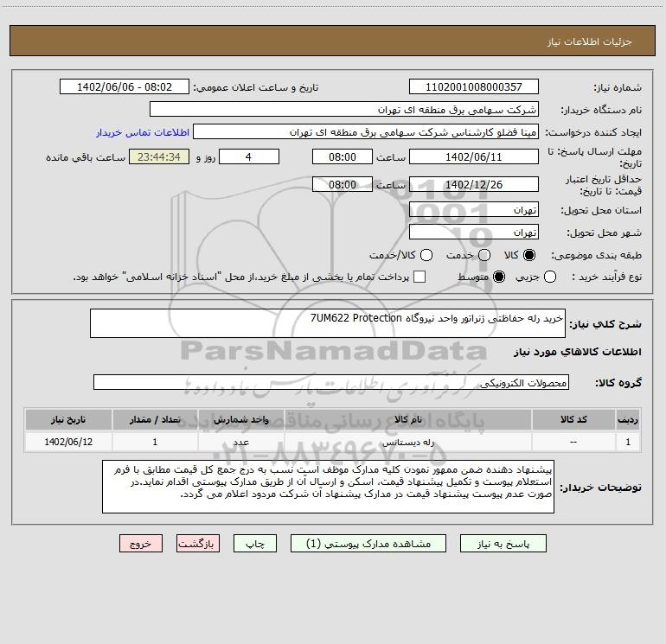
Task: Toggle the اسناد خزانه اسلامی payment checkbox
Action: pos(419,277)
